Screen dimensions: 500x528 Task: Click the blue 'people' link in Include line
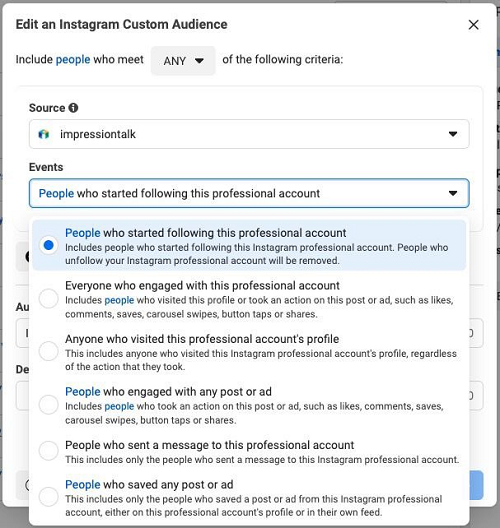pyautogui.click(x=73, y=60)
